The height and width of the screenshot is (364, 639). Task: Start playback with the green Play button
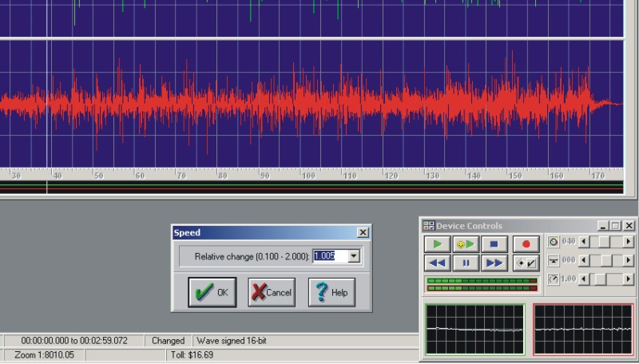[437, 244]
